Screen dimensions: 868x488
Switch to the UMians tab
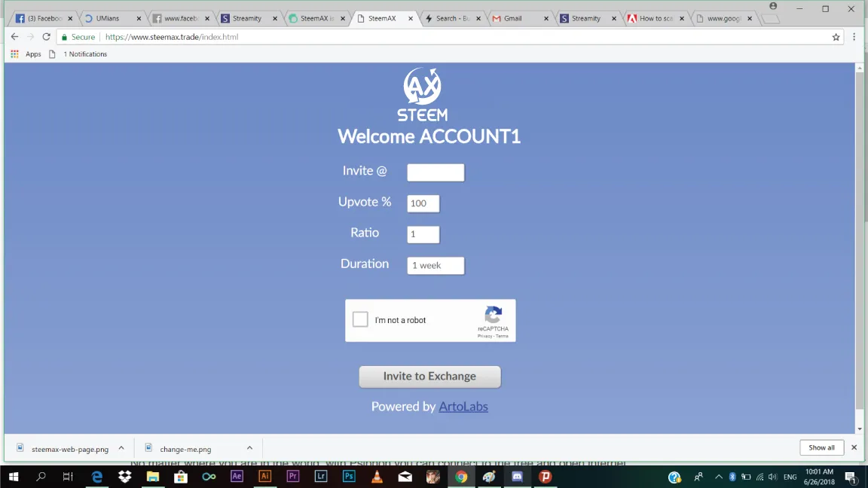coord(112,18)
